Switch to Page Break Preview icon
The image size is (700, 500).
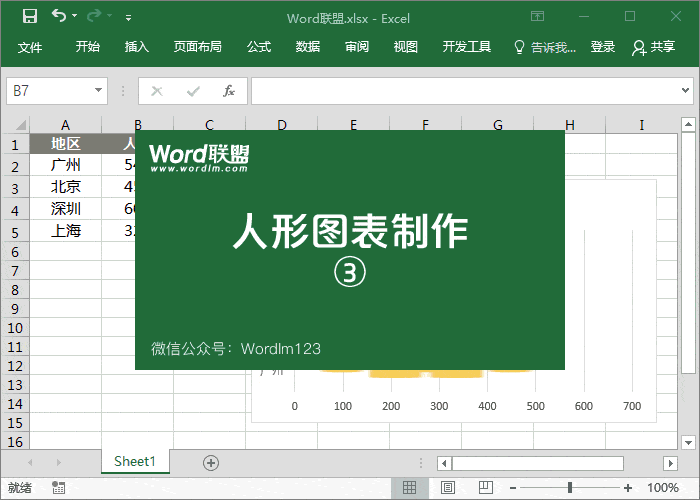click(486, 488)
